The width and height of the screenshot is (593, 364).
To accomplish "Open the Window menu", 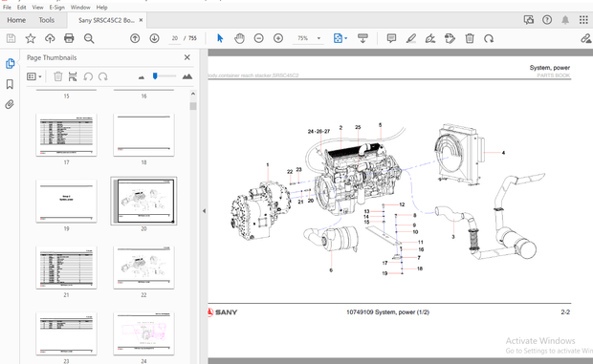I will tap(80, 8).
